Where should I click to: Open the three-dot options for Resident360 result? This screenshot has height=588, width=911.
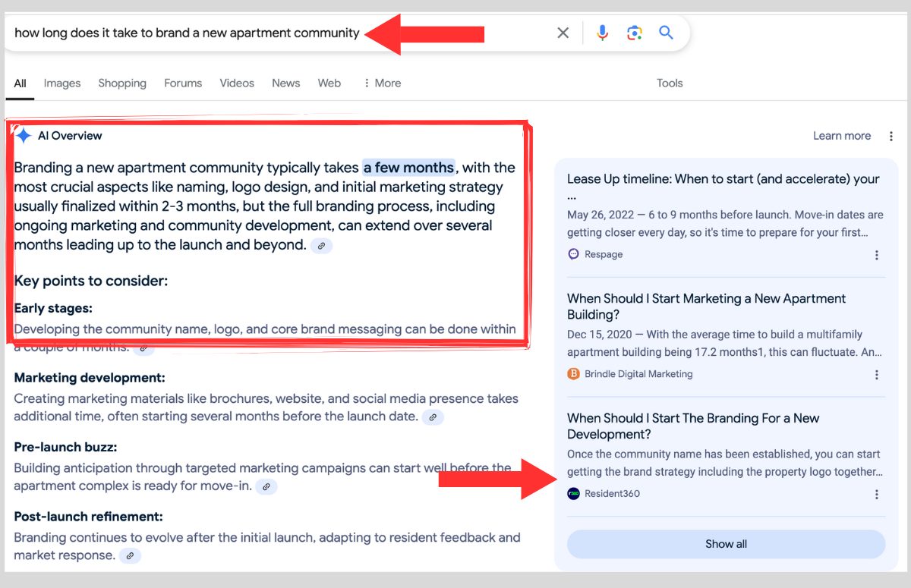[x=877, y=495]
